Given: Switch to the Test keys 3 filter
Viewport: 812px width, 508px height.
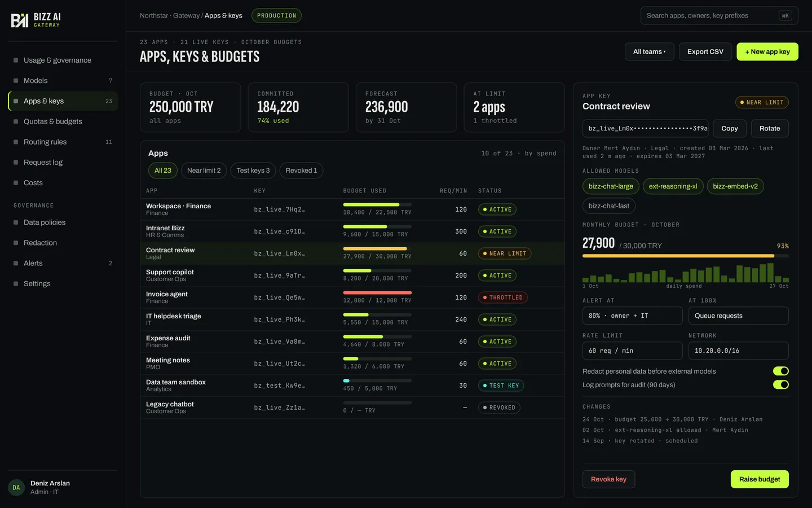Looking at the screenshot, I should (253, 170).
